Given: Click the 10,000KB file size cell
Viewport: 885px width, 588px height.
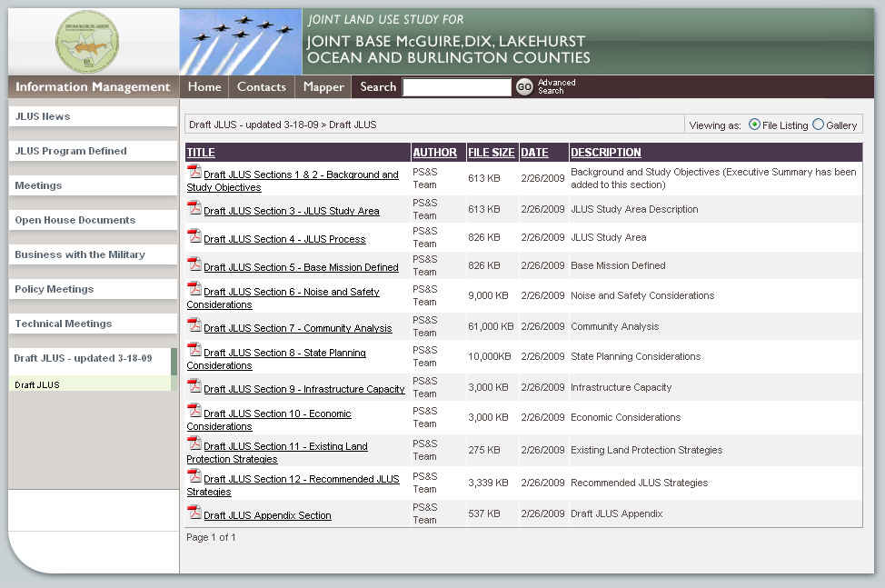Looking at the screenshot, I should (x=490, y=356).
